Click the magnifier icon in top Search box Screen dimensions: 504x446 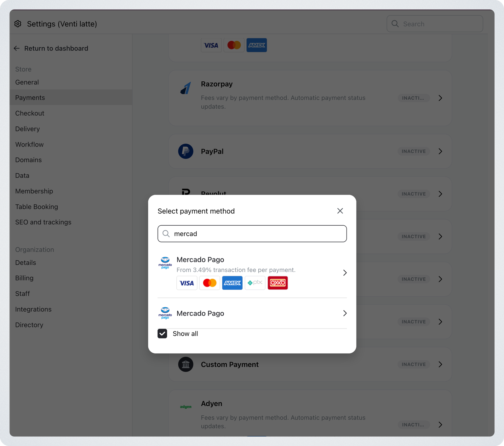point(395,24)
